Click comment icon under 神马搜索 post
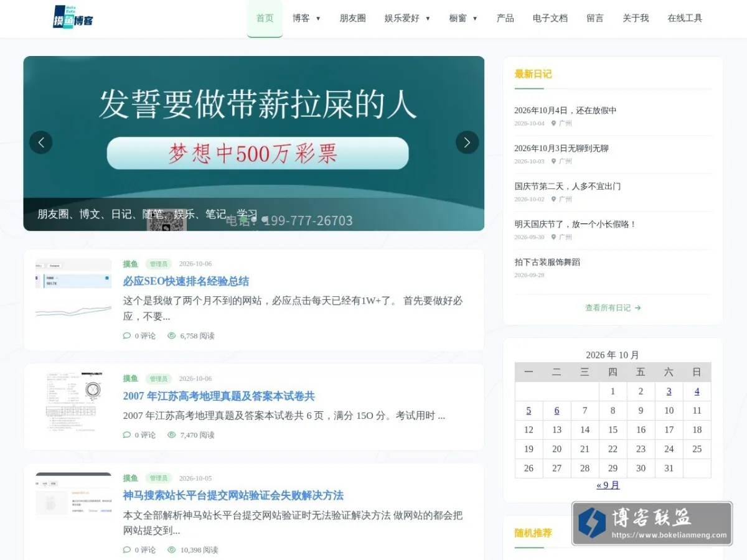747x560 pixels. 127,550
